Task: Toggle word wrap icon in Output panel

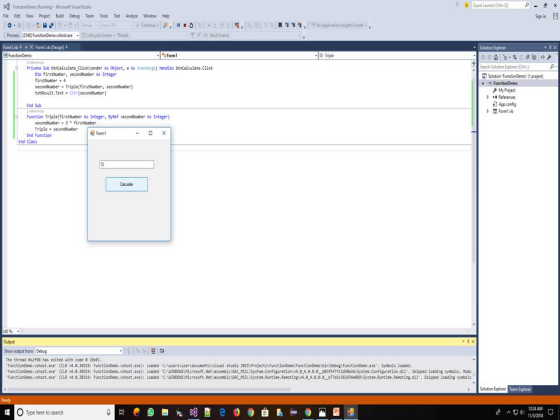Action: pos(162,351)
